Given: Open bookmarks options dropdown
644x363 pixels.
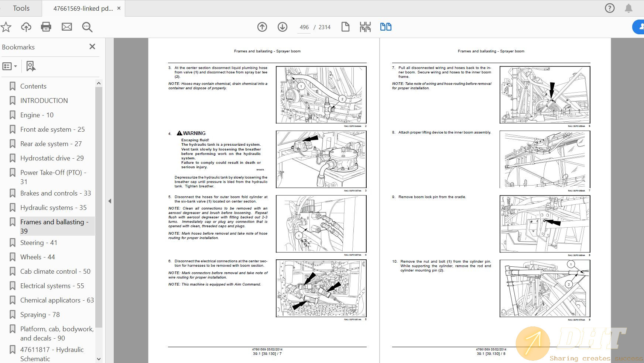Looking at the screenshot, I should click(10, 66).
